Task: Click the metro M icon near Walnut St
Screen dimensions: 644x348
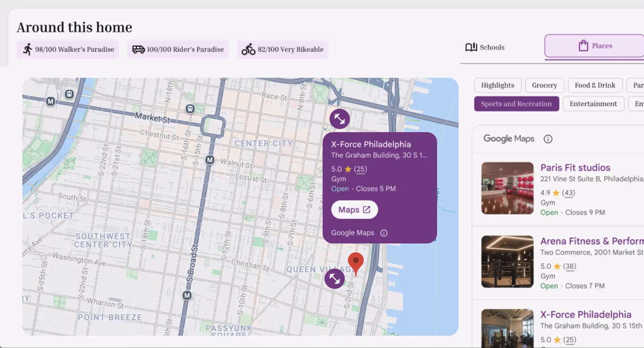Action: [210, 160]
